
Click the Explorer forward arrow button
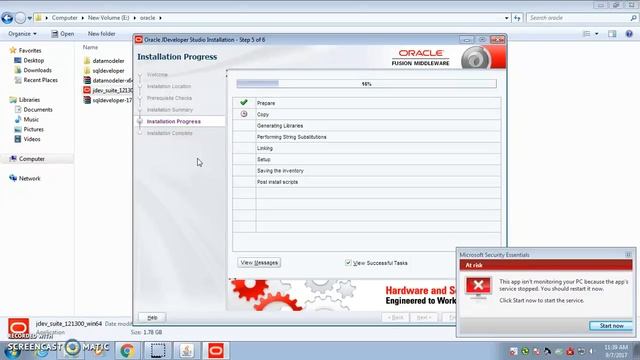20,18
